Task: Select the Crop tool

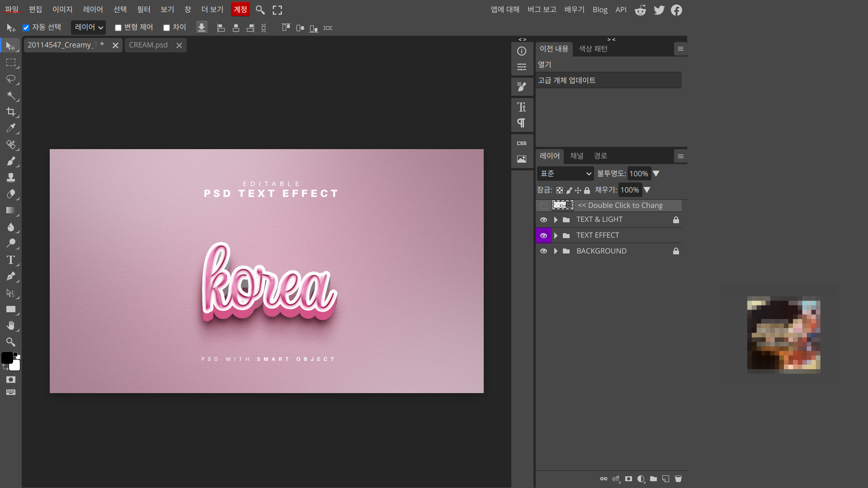Action: point(11,112)
